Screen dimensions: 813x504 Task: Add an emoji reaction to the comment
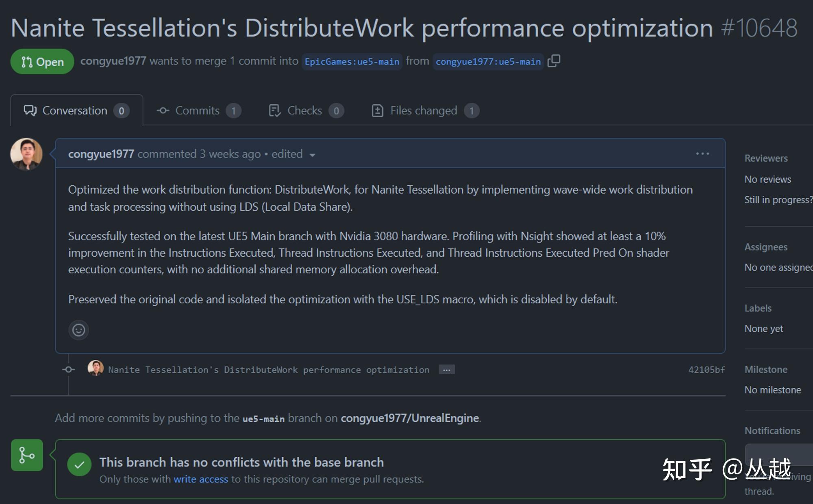coord(78,330)
